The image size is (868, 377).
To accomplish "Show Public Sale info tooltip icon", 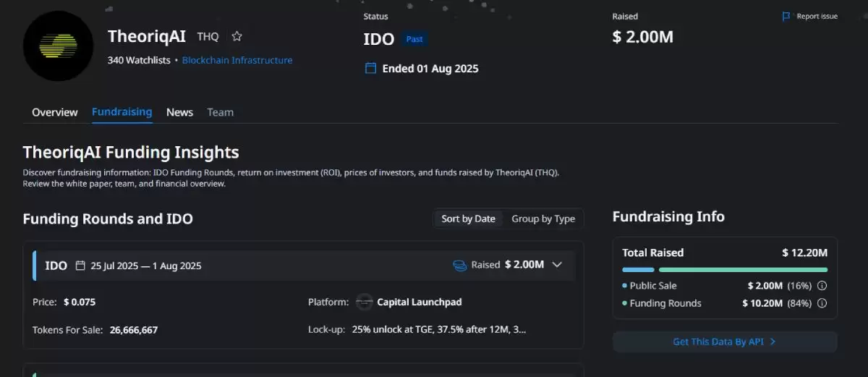I will [x=822, y=286].
